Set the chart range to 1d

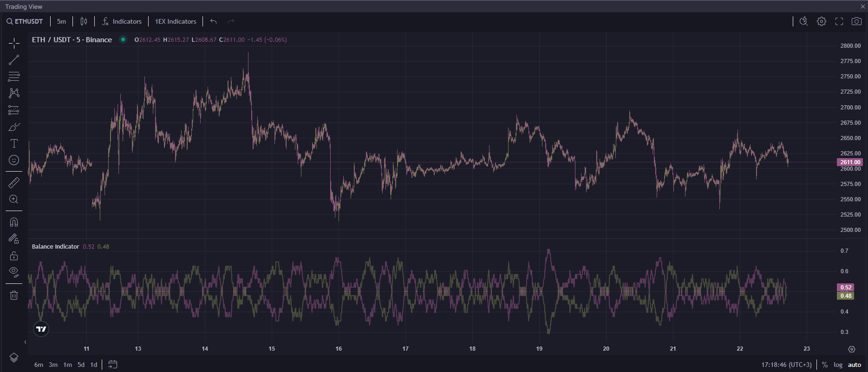pyautogui.click(x=94, y=365)
